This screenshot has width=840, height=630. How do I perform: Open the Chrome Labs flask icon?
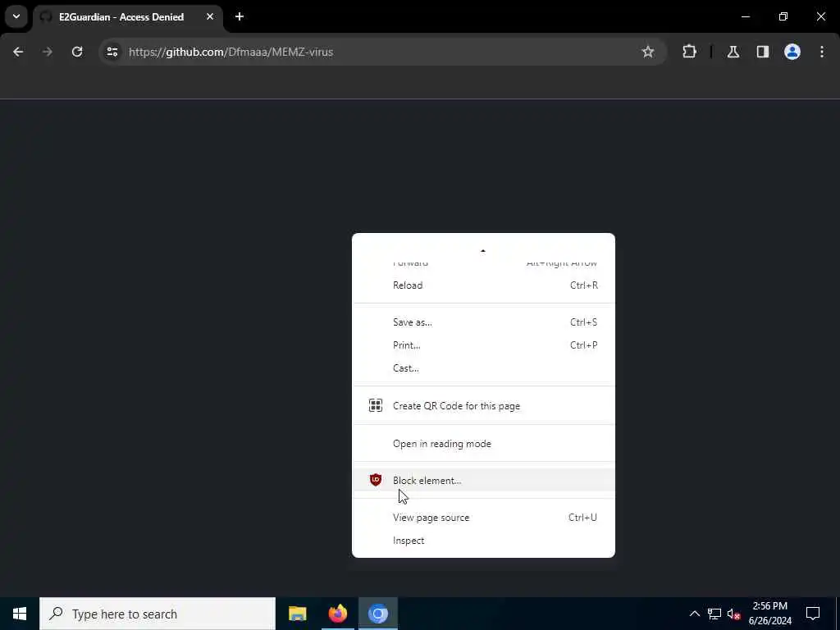[733, 52]
